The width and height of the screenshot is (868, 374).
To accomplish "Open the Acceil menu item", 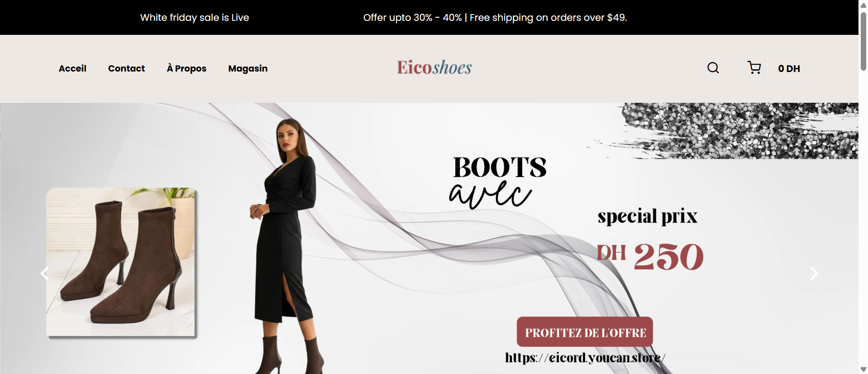I will 72,68.
